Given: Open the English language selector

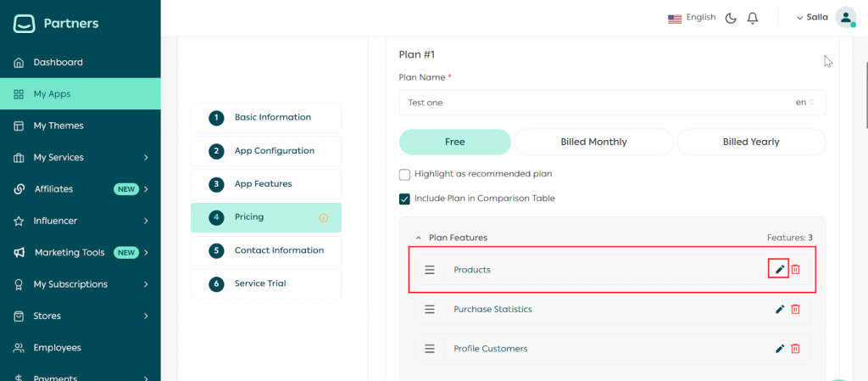Looking at the screenshot, I should tap(692, 18).
